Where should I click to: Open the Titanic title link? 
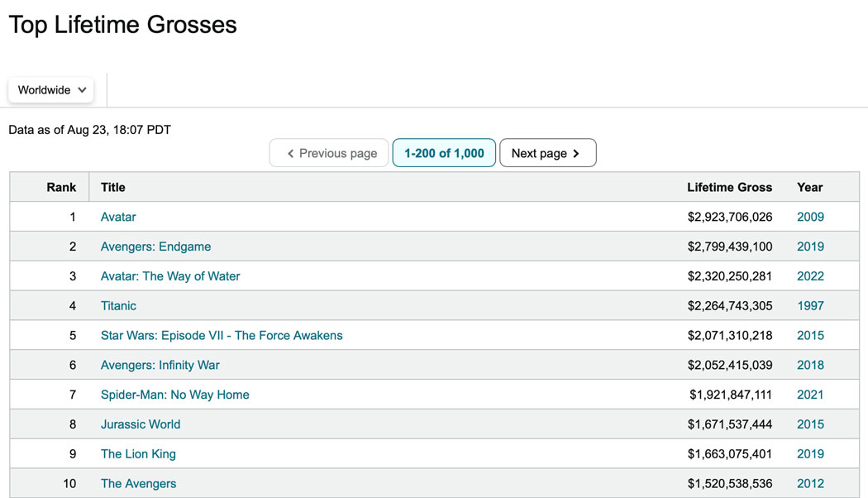(118, 306)
